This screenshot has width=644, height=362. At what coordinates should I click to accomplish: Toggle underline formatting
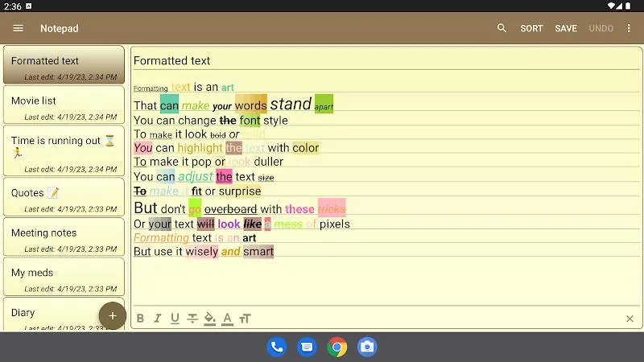[x=175, y=319]
